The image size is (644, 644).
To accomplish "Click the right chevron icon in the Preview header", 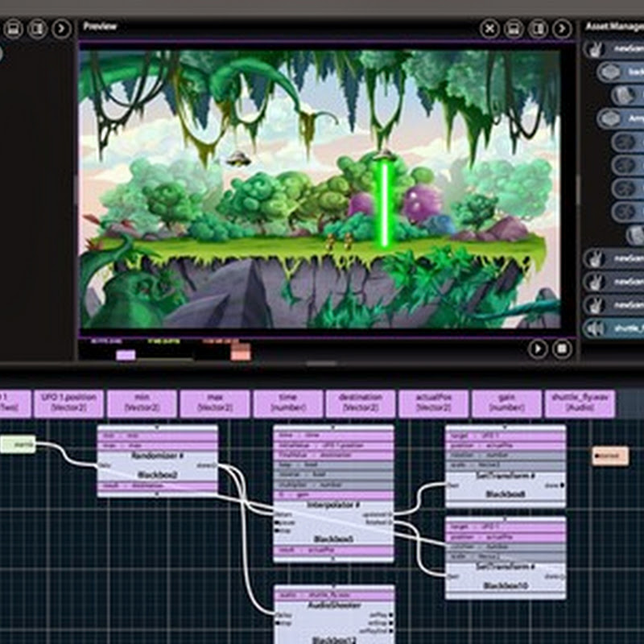I will pyautogui.click(x=561, y=29).
